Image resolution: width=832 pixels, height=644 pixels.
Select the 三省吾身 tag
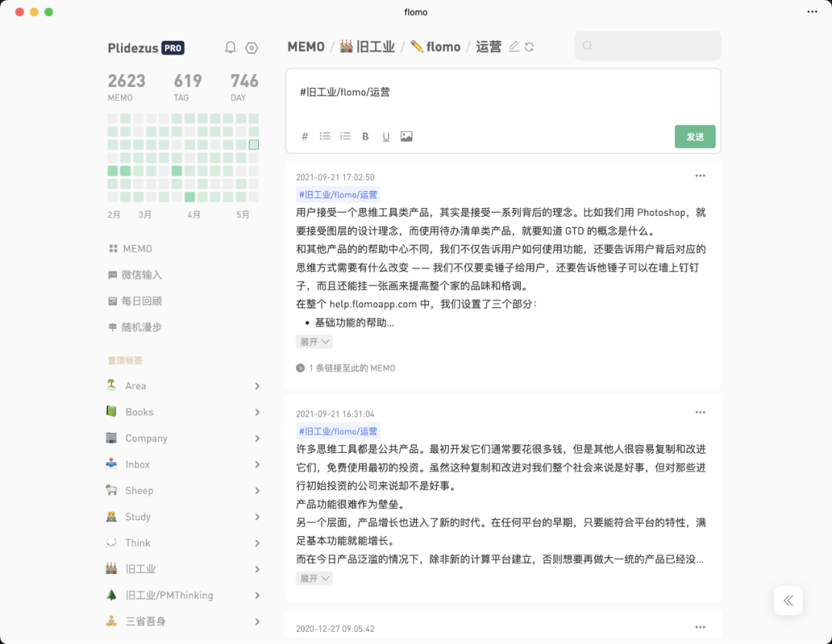146,621
